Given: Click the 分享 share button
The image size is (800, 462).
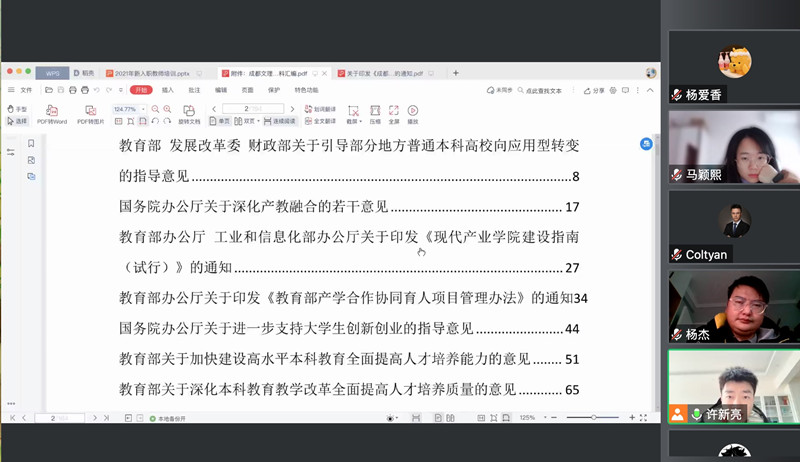Looking at the screenshot, I should click(x=594, y=90).
